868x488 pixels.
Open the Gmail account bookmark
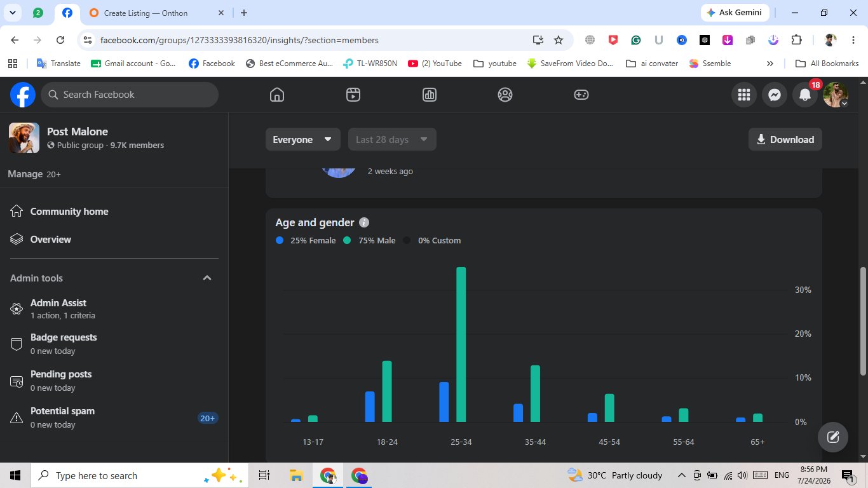click(x=133, y=64)
